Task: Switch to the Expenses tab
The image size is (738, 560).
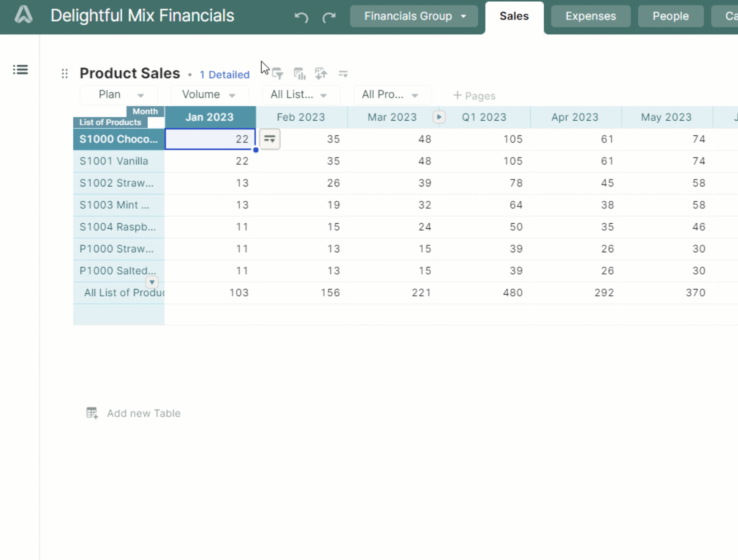Action: [x=591, y=16]
